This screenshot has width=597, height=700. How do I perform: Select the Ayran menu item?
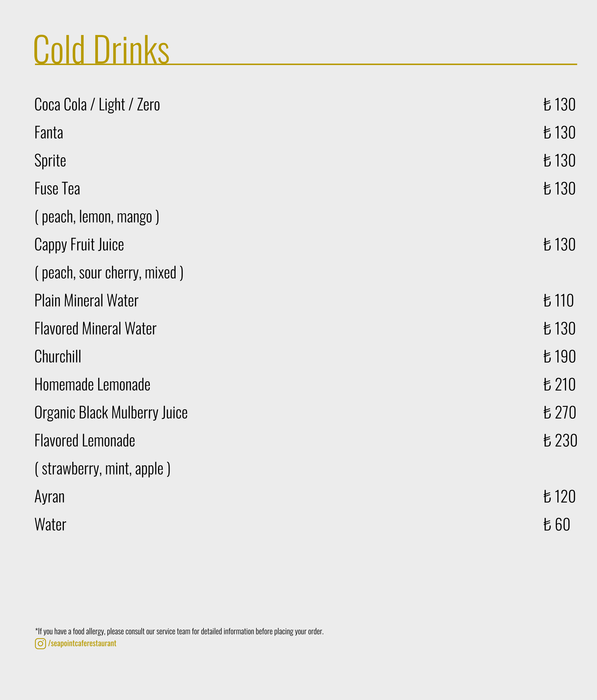point(49,497)
